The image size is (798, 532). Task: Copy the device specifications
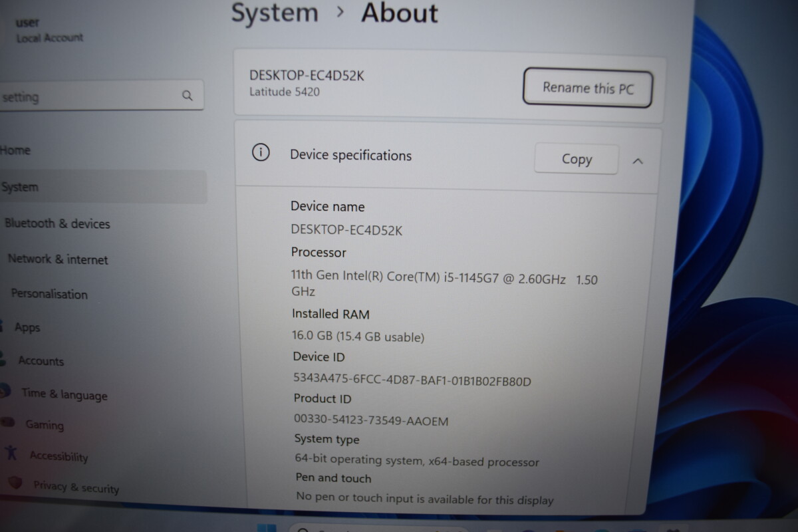click(x=577, y=159)
